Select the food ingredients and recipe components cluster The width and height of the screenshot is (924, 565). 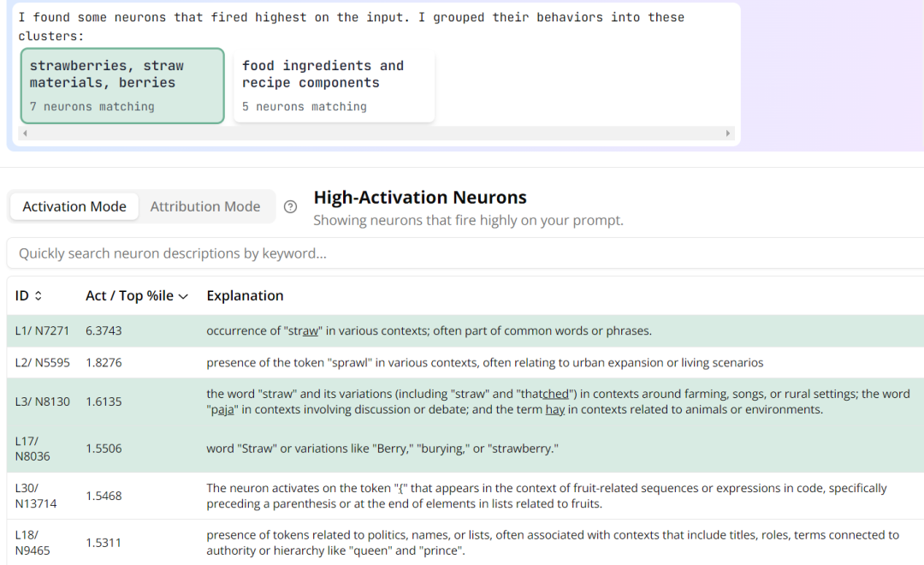click(x=335, y=86)
